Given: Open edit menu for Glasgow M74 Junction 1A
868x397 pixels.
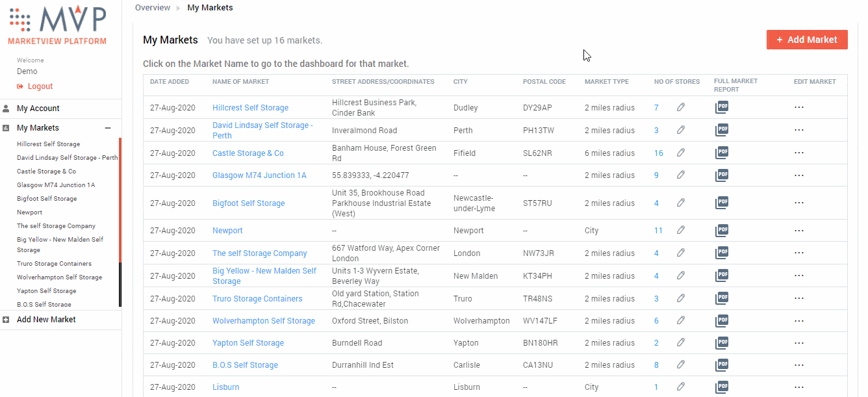Looking at the screenshot, I should tap(799, 175).
